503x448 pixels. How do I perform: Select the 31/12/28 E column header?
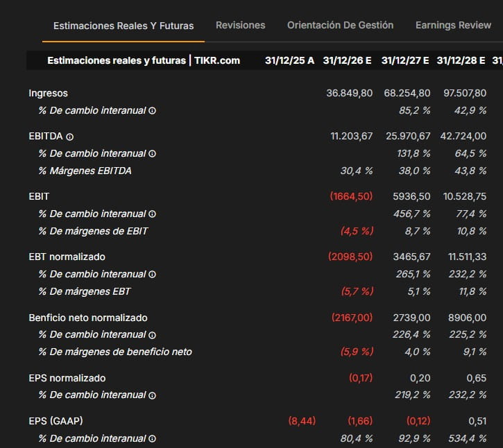pyautogui.click(x=461, y=60)
